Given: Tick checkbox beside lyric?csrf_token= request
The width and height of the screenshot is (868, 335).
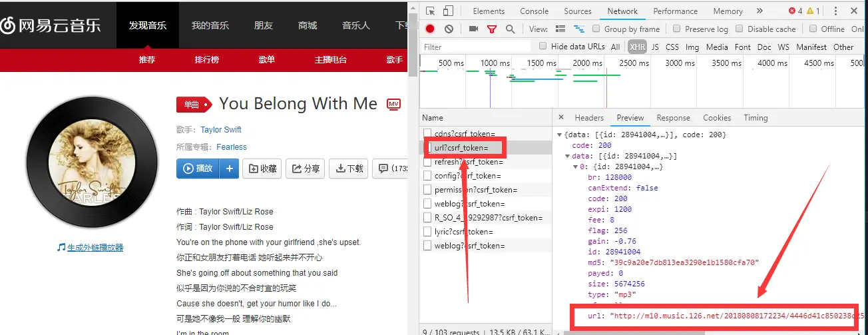Looking at the screenshot, I should (x=428, y=232).
